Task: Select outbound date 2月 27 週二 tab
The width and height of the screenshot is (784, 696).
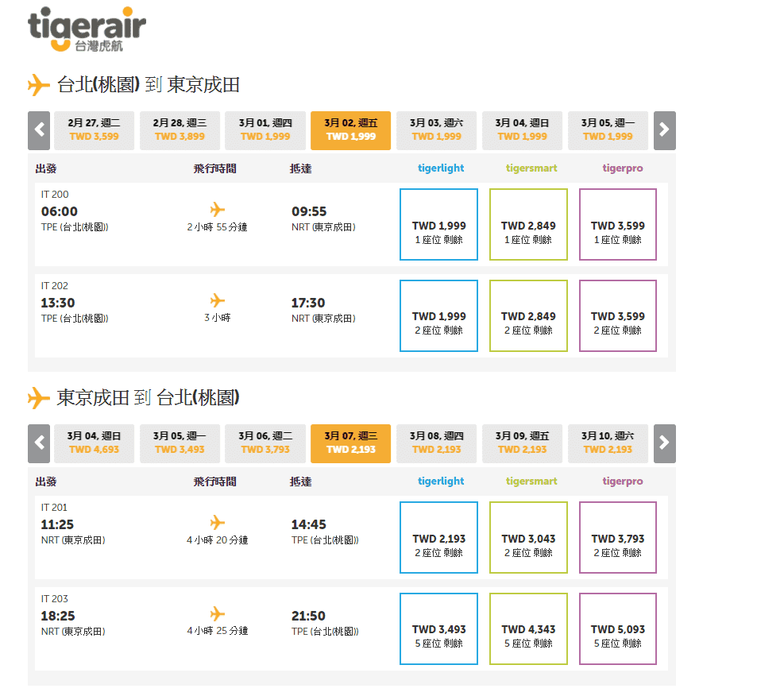Action: (x=94, y=130)
